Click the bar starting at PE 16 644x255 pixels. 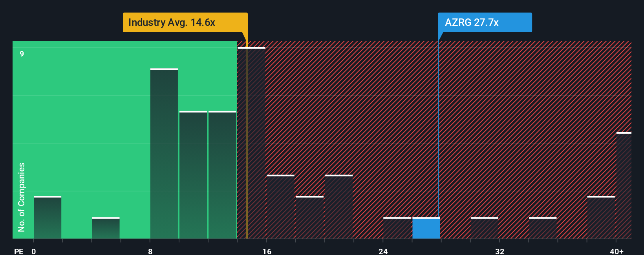pos(280,207)
